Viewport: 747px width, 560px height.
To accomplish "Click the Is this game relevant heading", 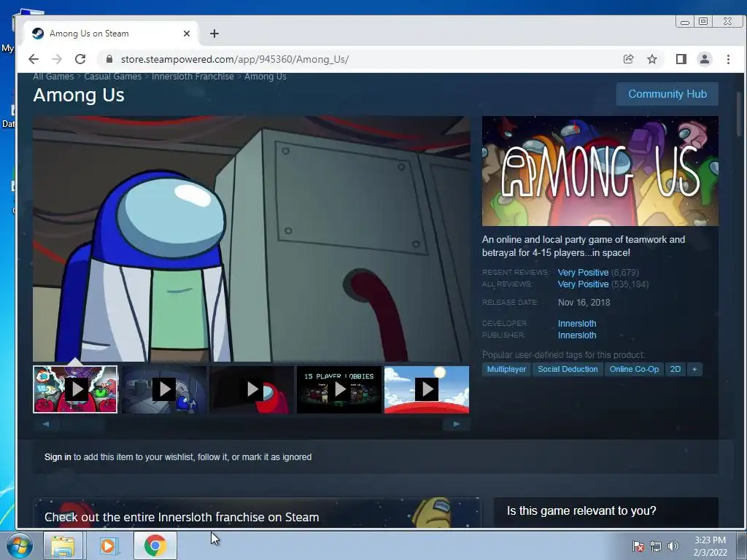I will pos(581,510).
